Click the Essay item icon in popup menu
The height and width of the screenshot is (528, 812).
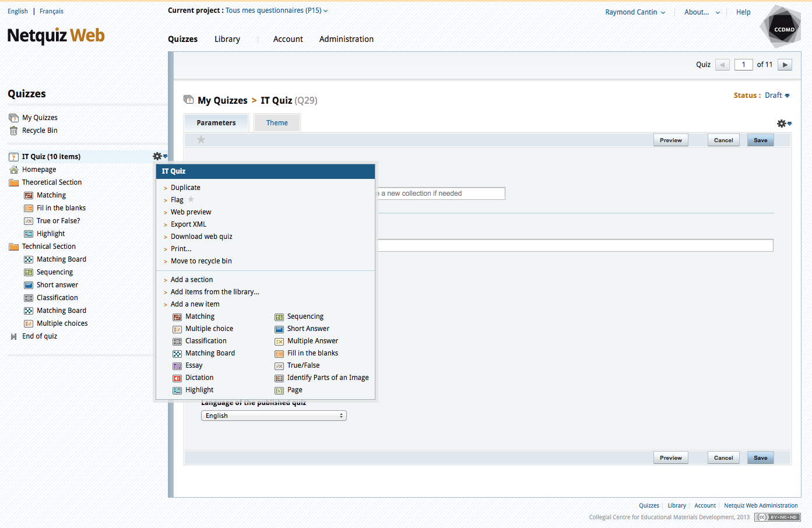(177, 366)
